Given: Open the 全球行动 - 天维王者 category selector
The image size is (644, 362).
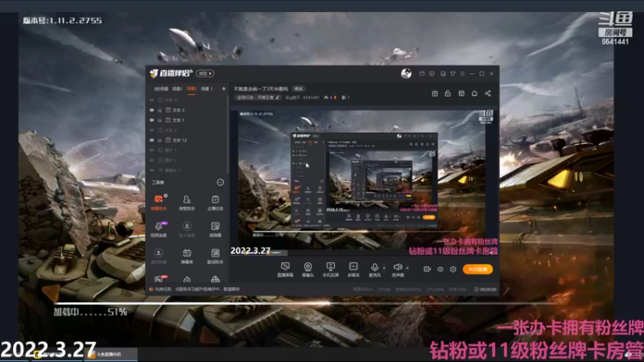Looking at the screenshot, I should click(x=258, y=97).
